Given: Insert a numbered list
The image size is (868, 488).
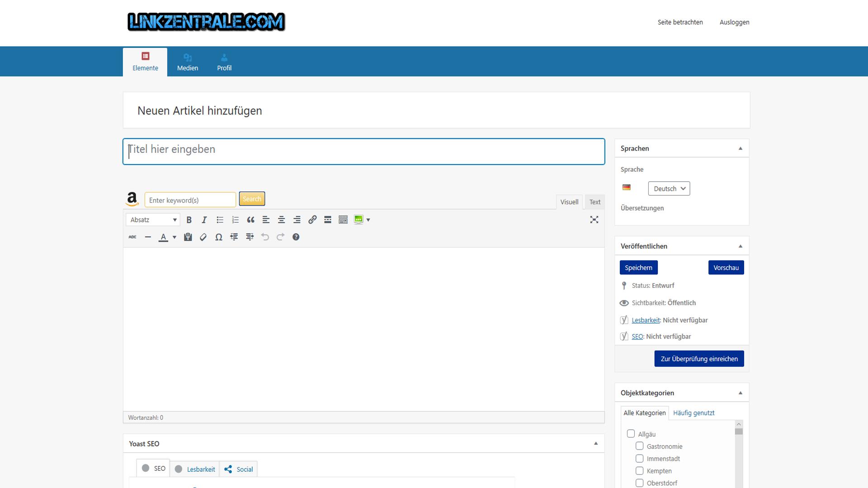Looking at the screenshot, I should pos(235,220).
